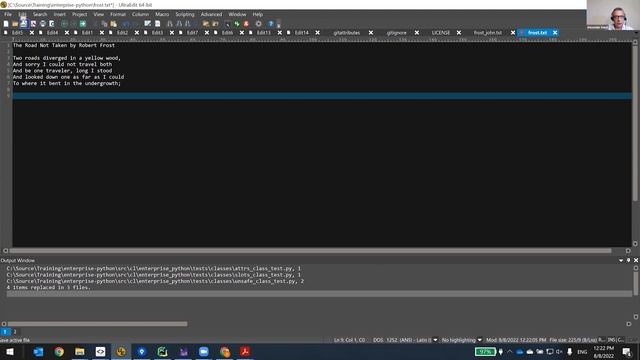Open the Windows Start menu
The width and height of the screenshot is (640, 360).
10,352
